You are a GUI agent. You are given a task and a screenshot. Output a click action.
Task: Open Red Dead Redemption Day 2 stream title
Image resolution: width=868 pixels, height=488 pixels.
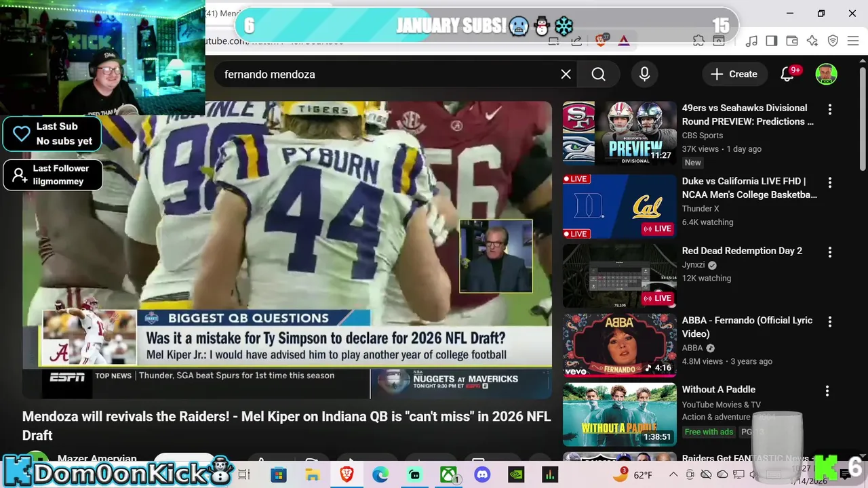[742, 251]
